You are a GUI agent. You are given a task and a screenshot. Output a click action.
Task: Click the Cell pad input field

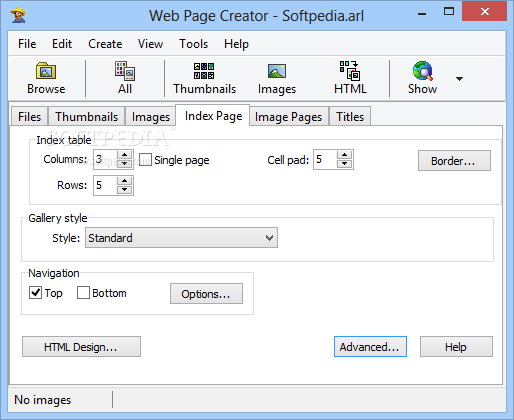[325, 160]
